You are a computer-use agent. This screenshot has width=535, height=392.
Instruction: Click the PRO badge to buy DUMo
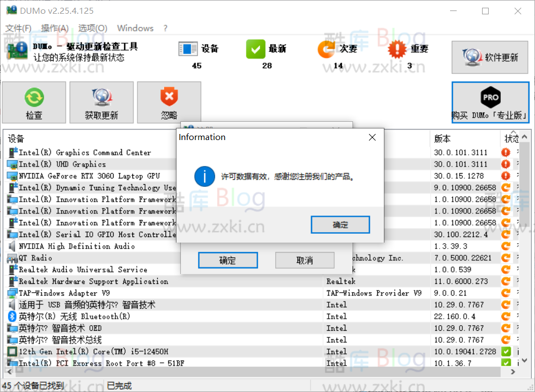pyautogui.click(x=490, y=98)
